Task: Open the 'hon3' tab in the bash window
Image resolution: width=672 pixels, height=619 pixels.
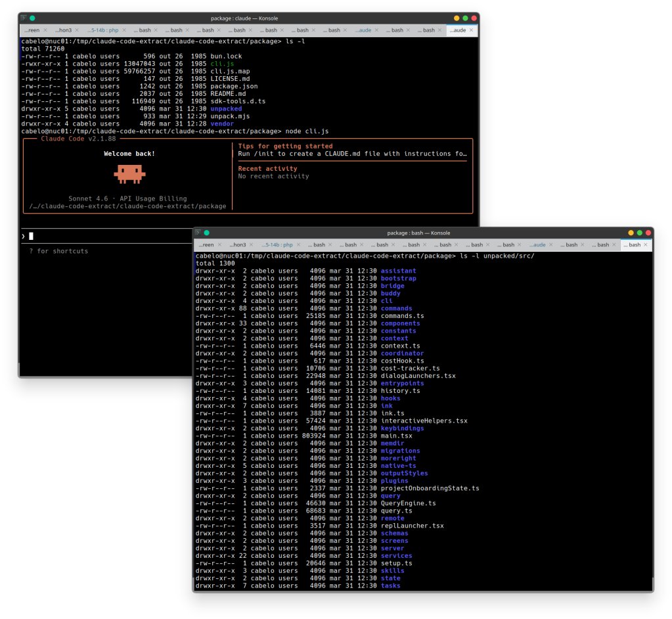Action: [238, 244]
